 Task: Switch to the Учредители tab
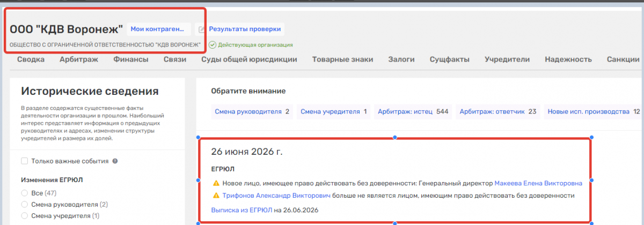click(507, 59)
